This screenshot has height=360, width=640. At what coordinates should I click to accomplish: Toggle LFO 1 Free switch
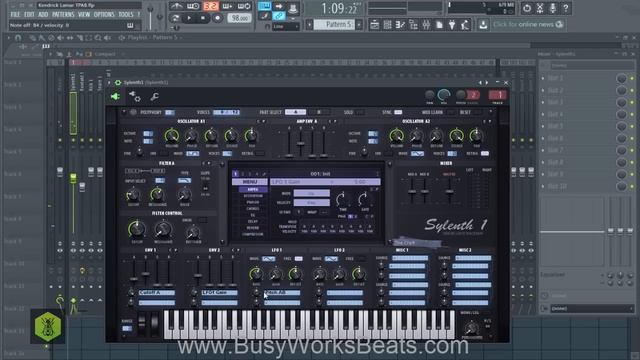298,259
